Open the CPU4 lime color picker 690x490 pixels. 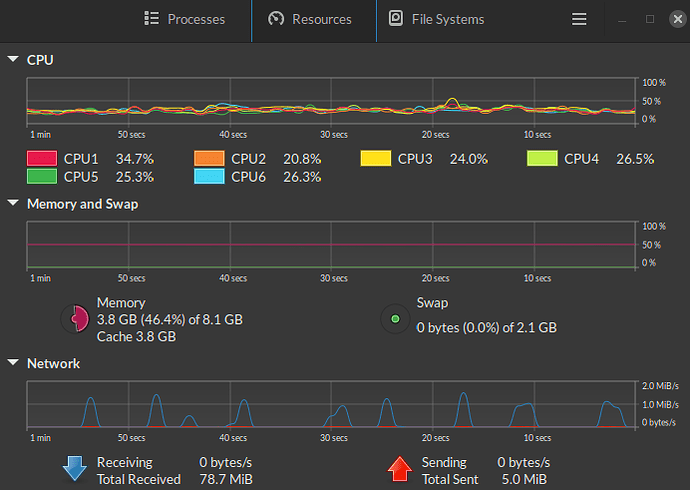click(x=541, y=159)
